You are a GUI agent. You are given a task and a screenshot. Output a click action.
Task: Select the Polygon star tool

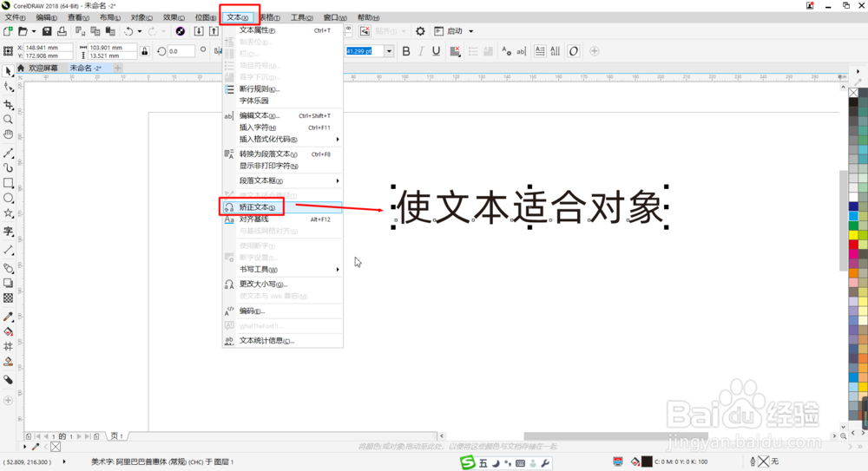[x=8, y=213]
